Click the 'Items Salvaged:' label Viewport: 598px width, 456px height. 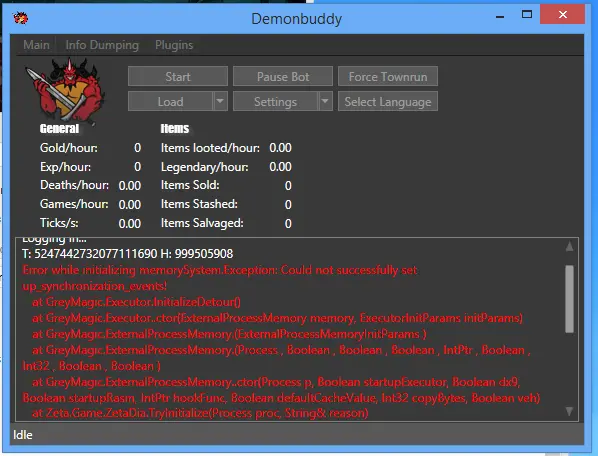(x=202, y=223)
